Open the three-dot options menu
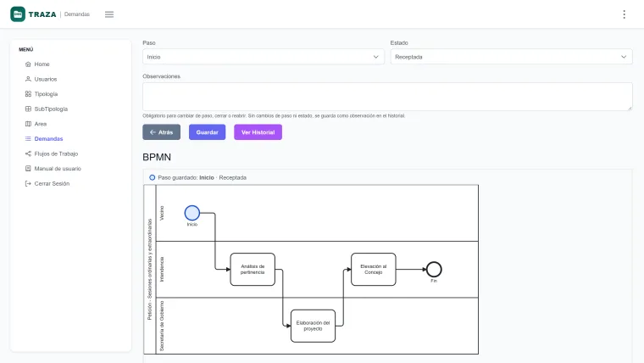Image resolution: width=644 pixels, height=363 pixels. click(624, 14)
